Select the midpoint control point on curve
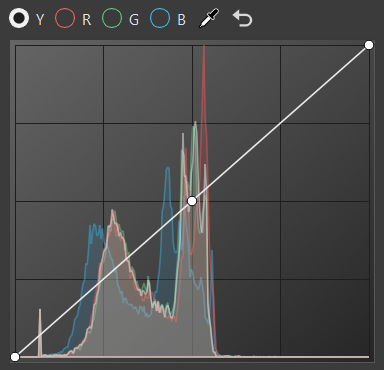The height and width of the screenshot is (370, 384). coord(192,201)
